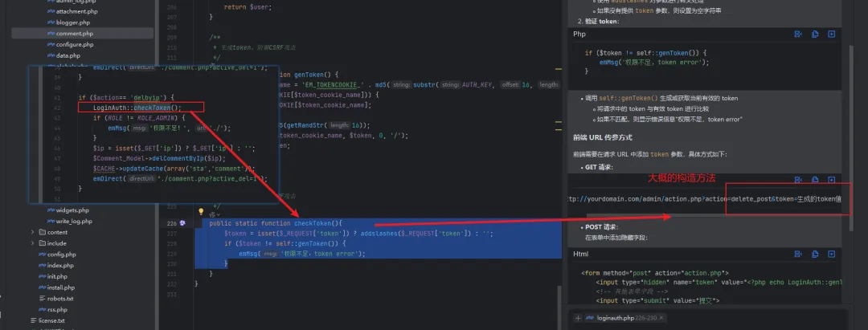Screen dimensions: 868x330
Task: Click 'return $user;' line in editor
Action: 248,8
